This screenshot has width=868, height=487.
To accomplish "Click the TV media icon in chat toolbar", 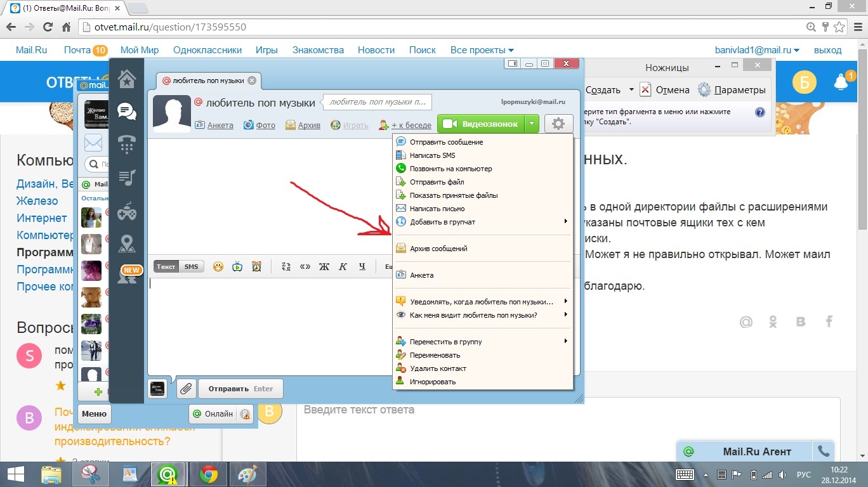I will point(237,267).
